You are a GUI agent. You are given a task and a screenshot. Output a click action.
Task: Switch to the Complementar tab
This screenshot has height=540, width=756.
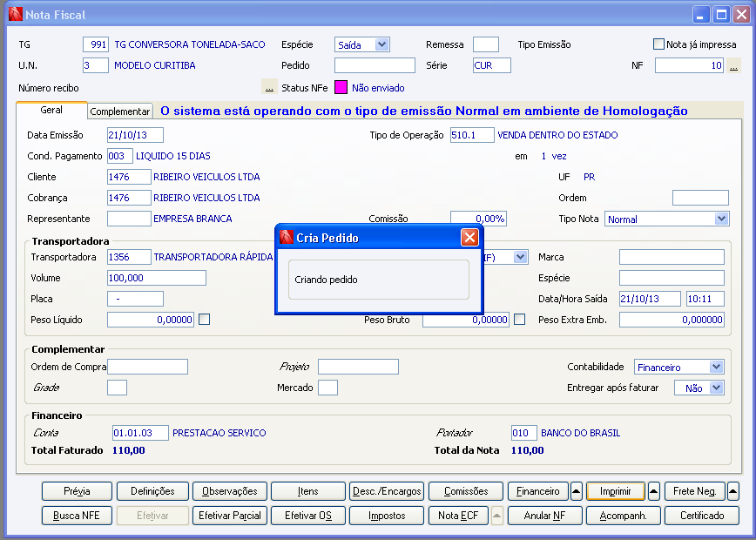click(x=120, y=111)
